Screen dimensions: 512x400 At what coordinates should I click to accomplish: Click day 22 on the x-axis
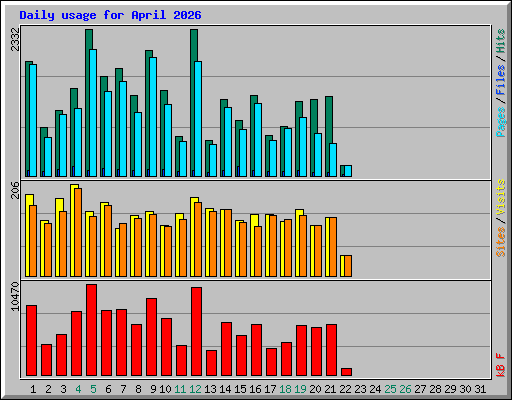point(345,389)
